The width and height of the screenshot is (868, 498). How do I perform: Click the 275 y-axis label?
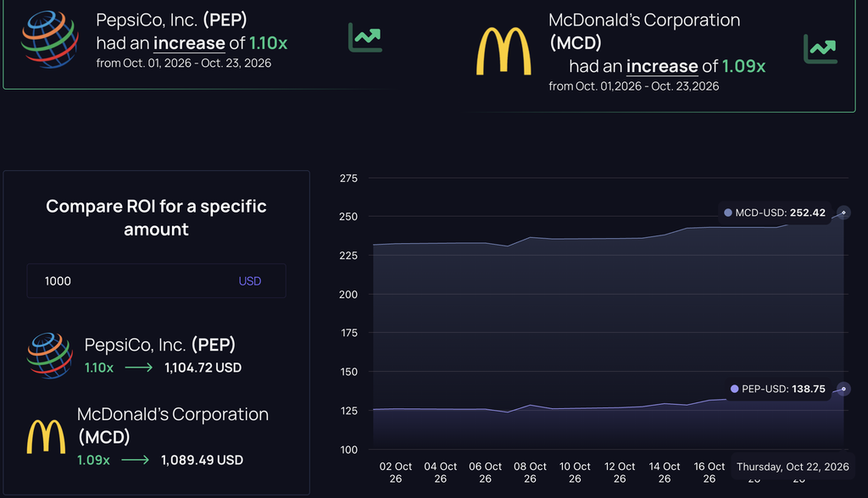[x=348, y=178]
